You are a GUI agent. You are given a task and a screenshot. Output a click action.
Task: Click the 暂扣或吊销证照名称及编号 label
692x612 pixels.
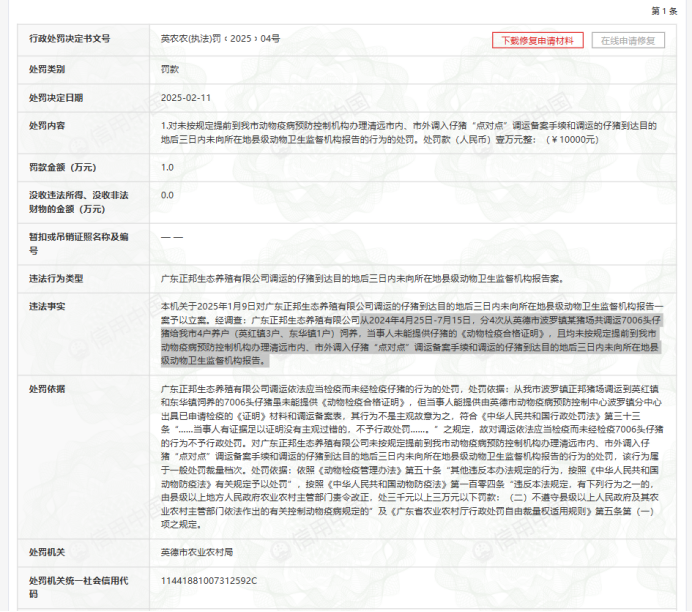click(79, 244)
